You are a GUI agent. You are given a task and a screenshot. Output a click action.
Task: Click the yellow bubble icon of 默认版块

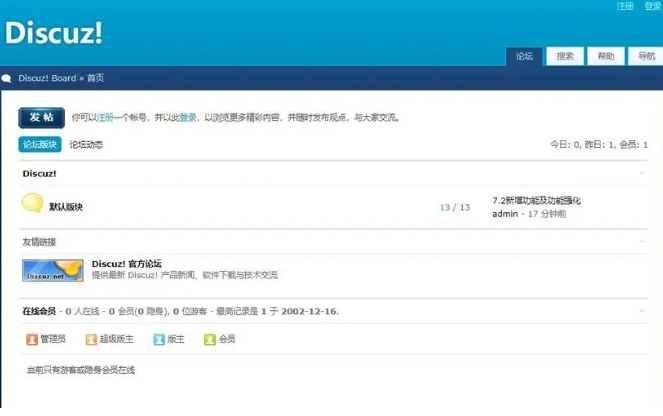point(32,203)
